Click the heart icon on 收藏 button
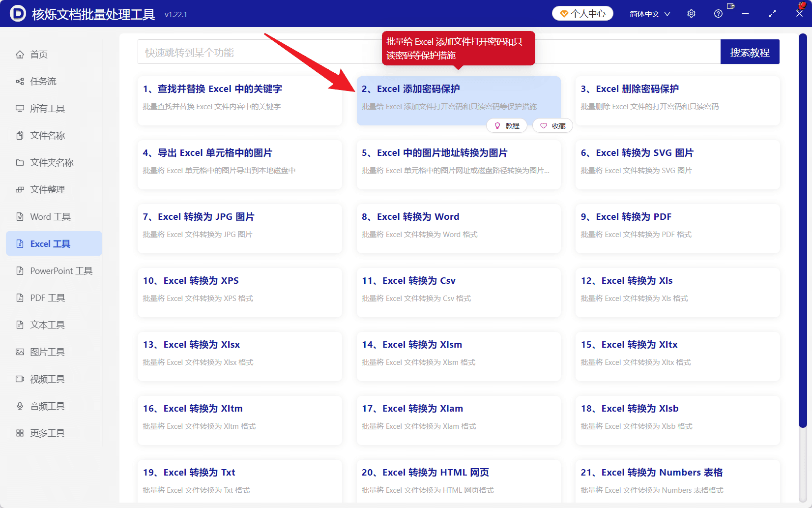Viewport: 812px width, 508px height. tap(544, 126)
